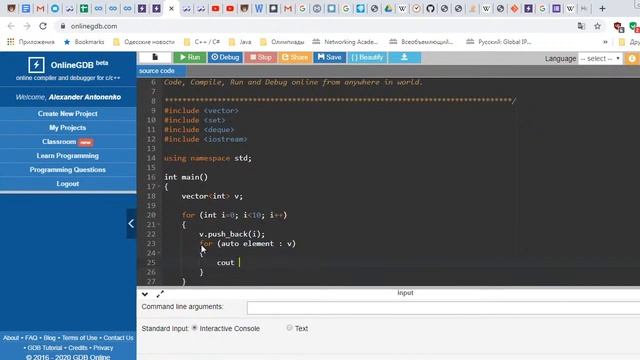Fold the for loop block at line 21
640x360 pixels.
pos(159,224)
